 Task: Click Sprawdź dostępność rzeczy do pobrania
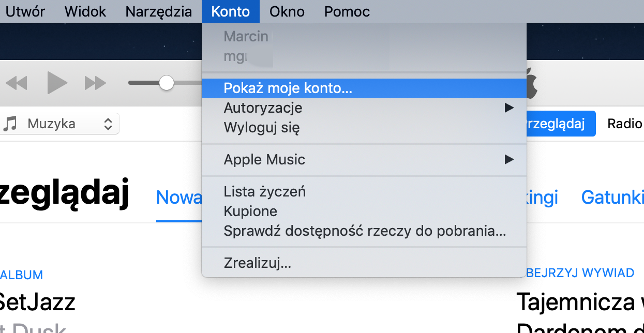coord(364,231)
